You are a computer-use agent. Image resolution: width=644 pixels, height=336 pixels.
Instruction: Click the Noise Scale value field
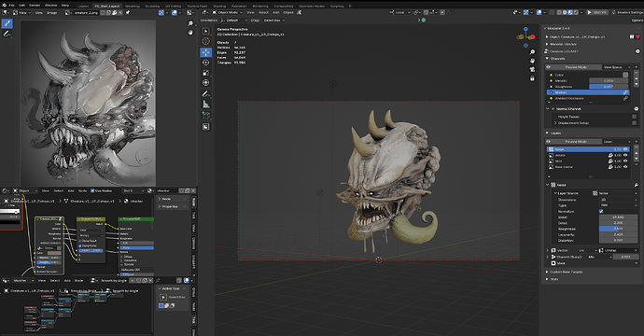pos(618,217)
